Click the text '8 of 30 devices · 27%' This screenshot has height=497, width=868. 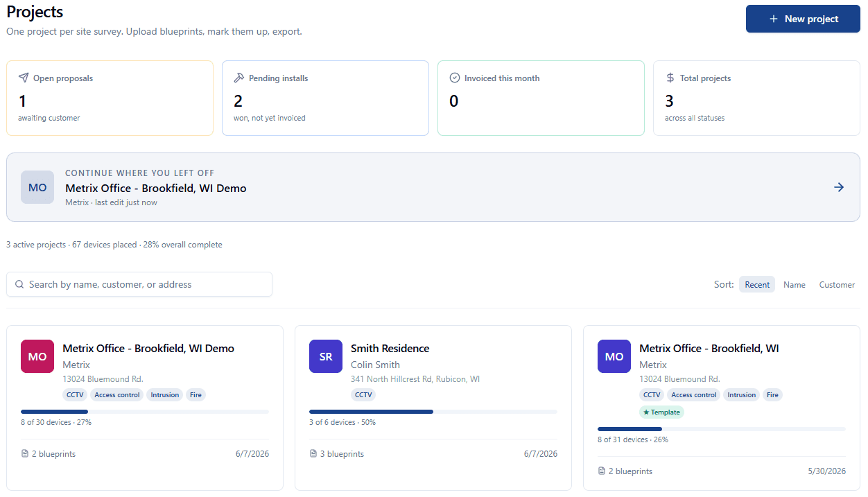point(56,422)
